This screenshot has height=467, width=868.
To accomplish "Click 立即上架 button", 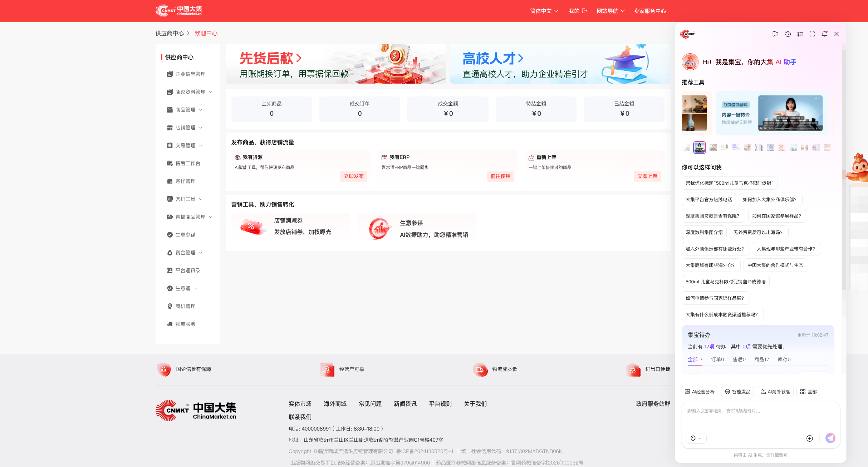I will [647, 176].
